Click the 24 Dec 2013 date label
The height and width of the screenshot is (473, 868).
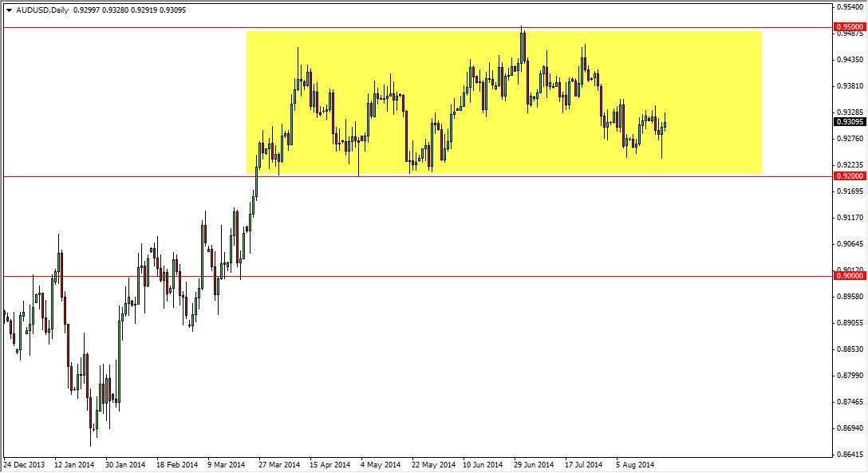[22, 463]
